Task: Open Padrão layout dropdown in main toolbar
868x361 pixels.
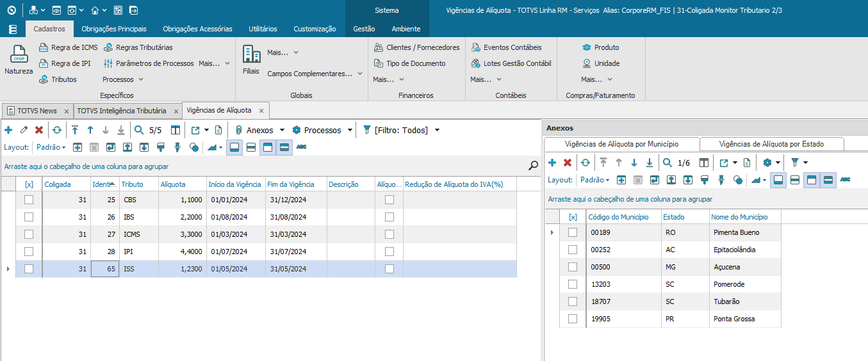Action: click(51, 147)
